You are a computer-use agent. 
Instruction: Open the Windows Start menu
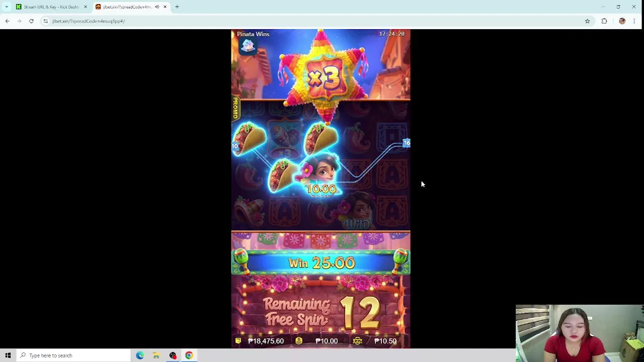pos(8,355)
